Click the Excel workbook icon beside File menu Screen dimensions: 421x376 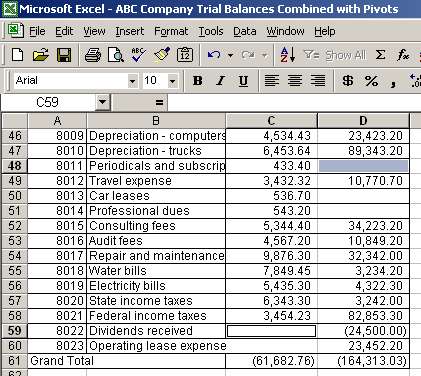[x=15, y=31]
